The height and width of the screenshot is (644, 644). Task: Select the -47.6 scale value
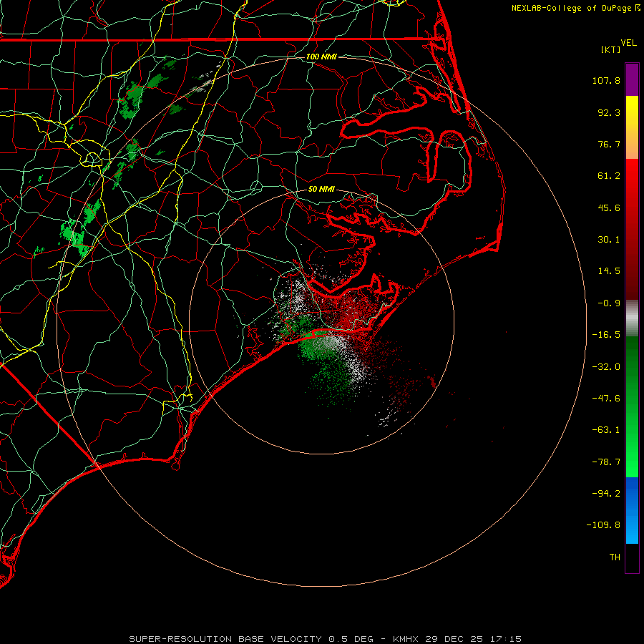(x=606, y=399)
